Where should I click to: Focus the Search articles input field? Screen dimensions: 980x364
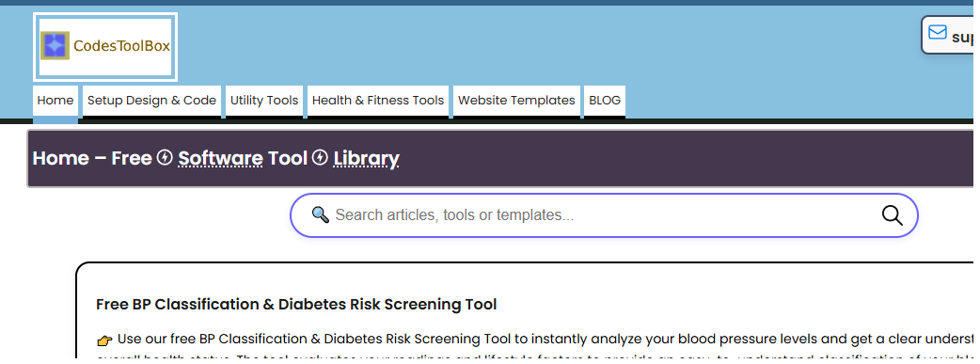coord(603,215)
